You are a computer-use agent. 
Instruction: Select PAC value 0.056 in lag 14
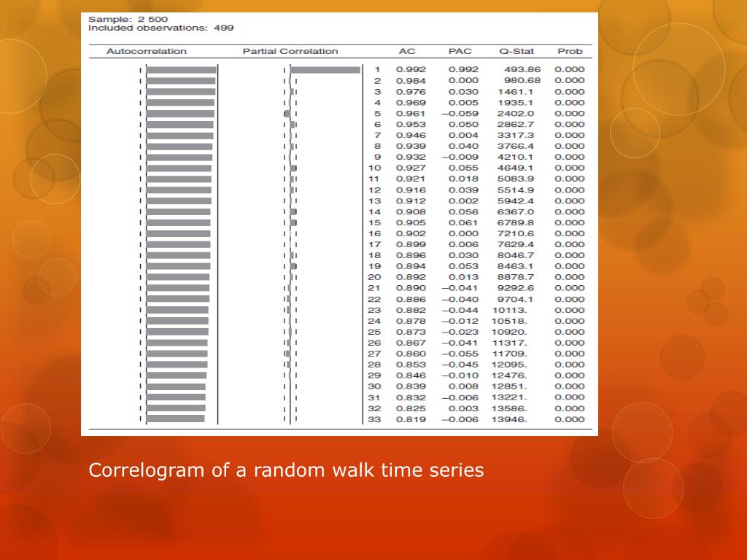coord(463,212)
